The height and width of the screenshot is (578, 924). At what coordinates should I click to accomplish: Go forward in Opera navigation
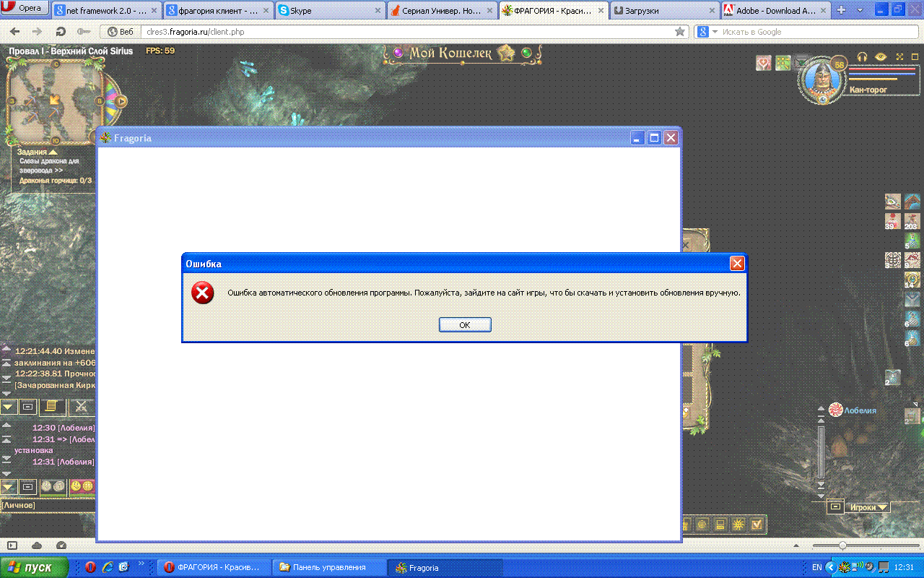click(37, 32)
